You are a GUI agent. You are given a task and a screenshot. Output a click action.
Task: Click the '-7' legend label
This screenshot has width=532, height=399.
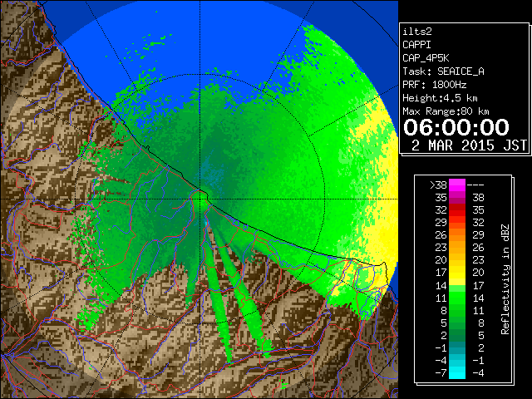coord(441,372)
